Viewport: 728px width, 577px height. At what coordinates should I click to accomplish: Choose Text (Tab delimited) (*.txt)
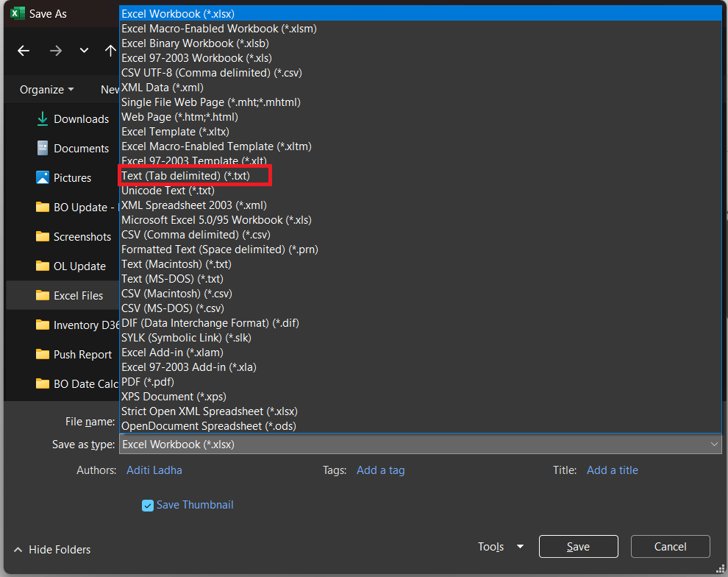click(x=420, y=176)
